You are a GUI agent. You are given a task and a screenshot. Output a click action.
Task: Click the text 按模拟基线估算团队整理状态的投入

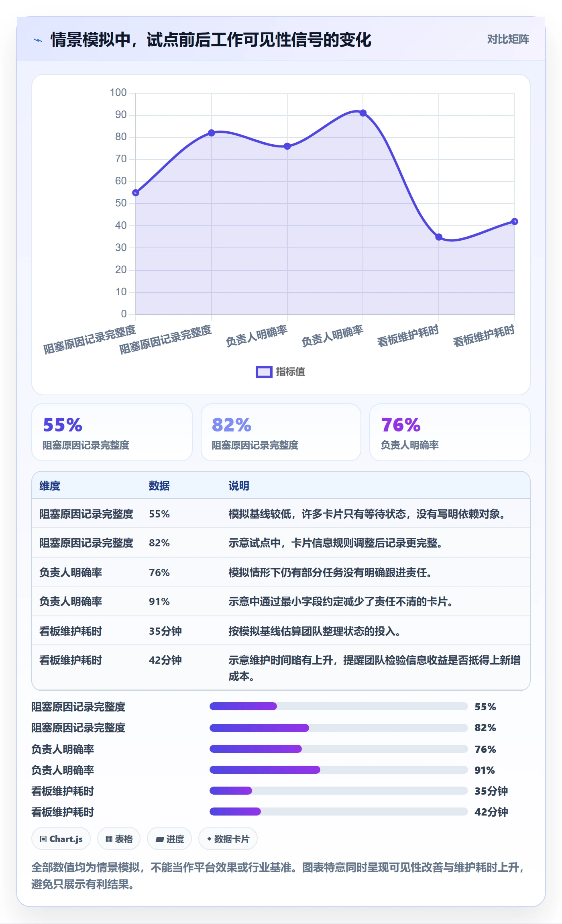(314, 631)
